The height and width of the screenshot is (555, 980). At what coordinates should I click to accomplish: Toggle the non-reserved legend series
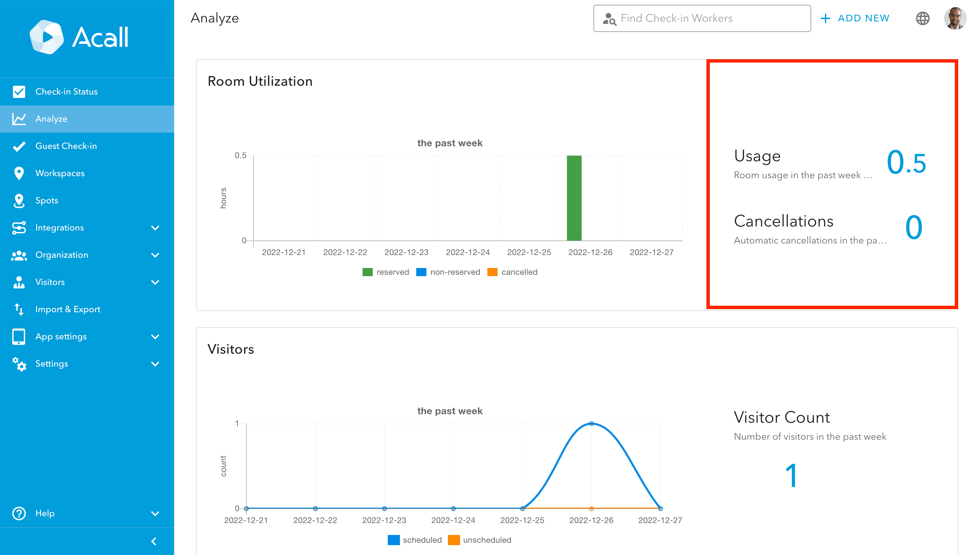pyautogui.click(x=448, y=272)
